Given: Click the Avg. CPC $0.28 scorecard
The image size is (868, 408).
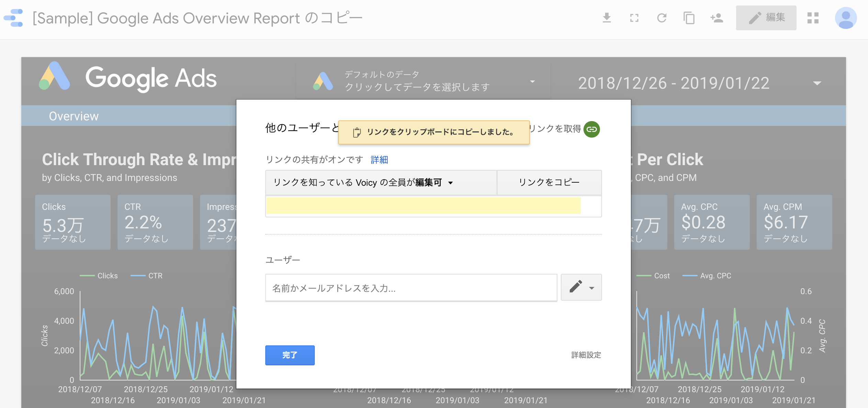Looking at the screenshot, I should click(x=712, y=222).
